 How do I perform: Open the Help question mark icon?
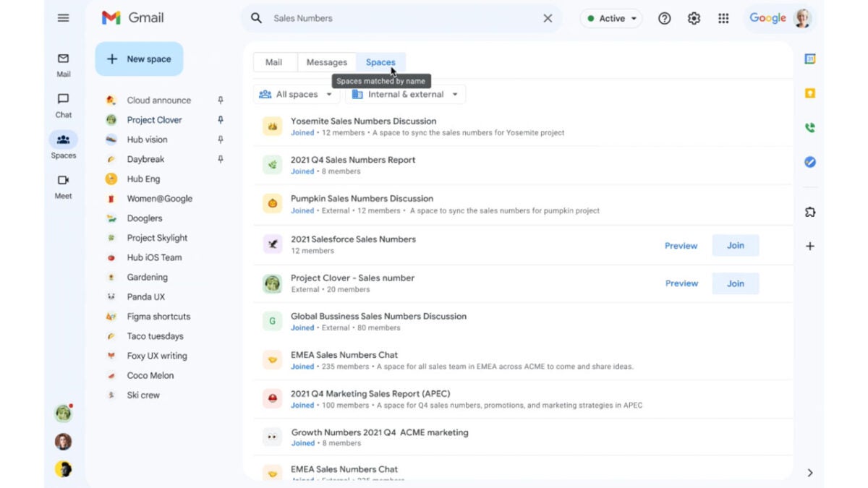(664, 19)
